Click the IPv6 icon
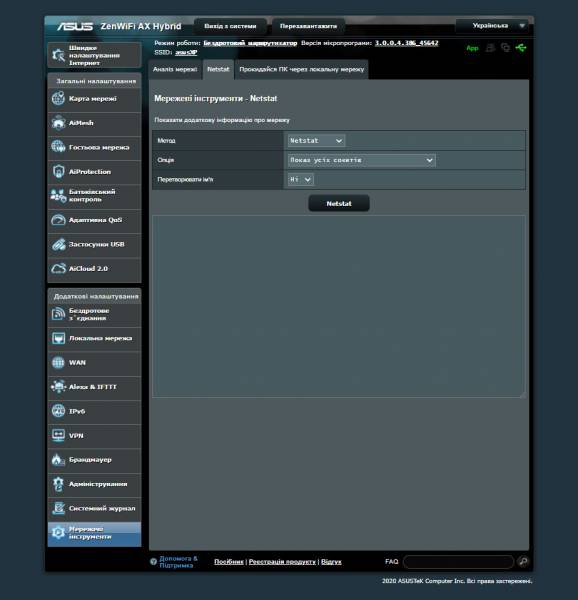The width and height of the screenshot is (578, 600). click(58, 411)
